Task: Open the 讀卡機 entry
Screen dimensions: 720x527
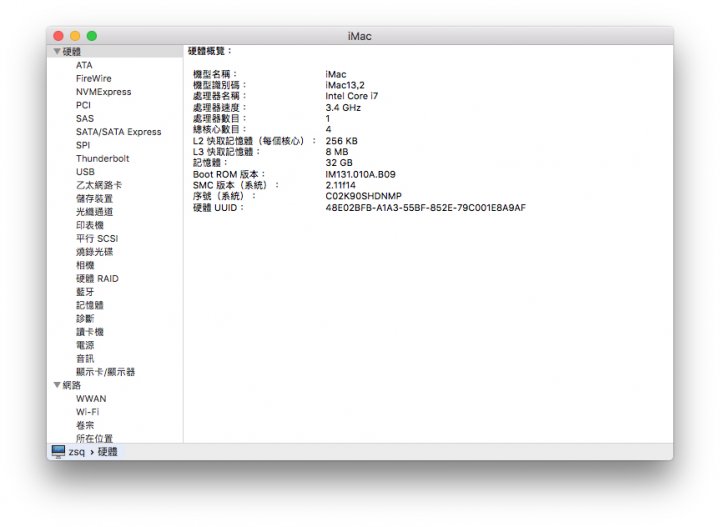Action: pyautogui.click(x=90, y=332)
